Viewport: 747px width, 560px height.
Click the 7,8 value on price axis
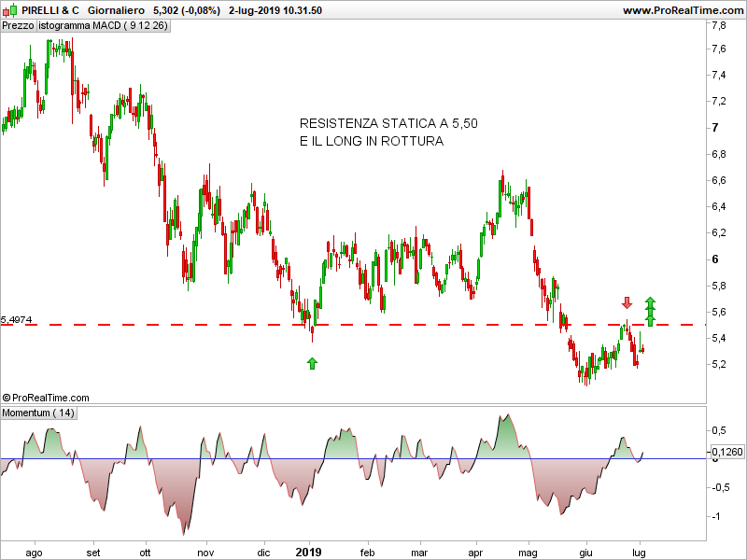tap(720, 23)
